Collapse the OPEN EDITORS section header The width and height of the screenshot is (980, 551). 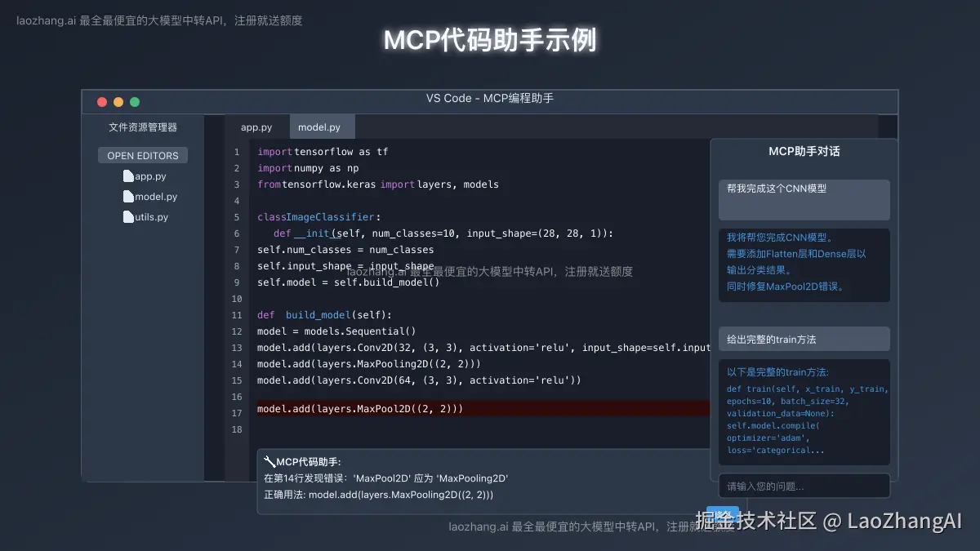142,155
